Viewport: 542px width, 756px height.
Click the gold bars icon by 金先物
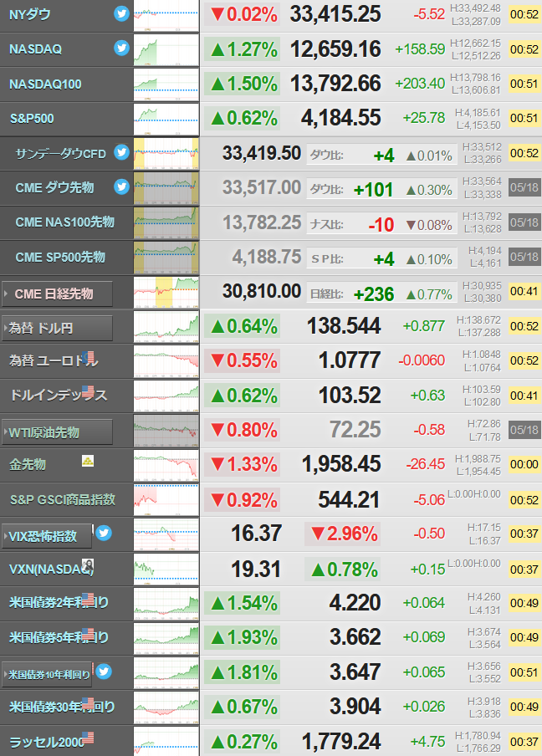(x=88, y=461)
